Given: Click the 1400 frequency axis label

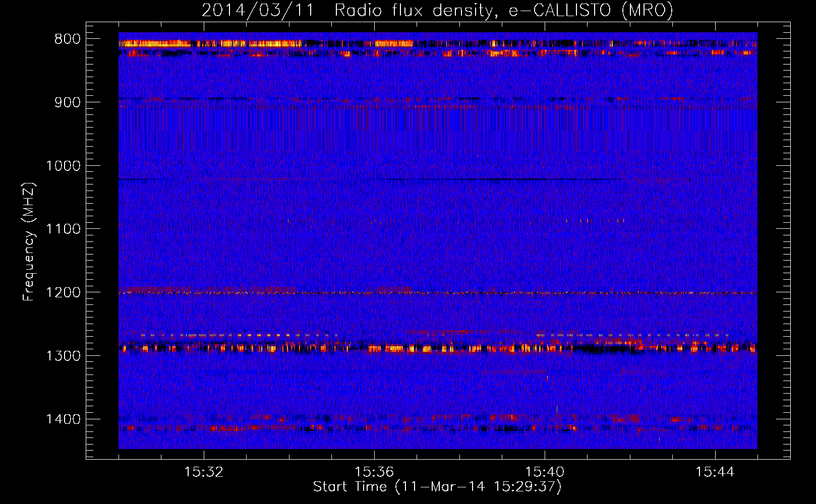Looking at the screenshot, I should pos(63,419).
